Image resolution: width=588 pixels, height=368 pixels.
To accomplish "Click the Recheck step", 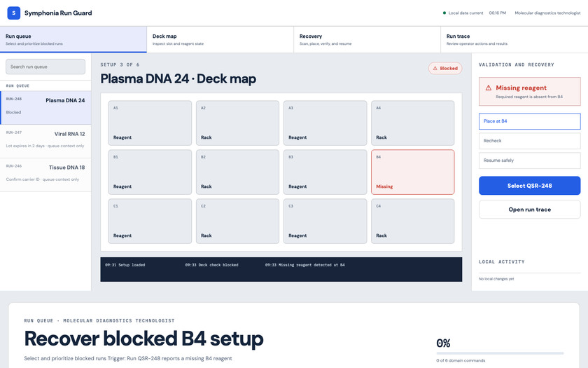I will [x=529, y=141].
